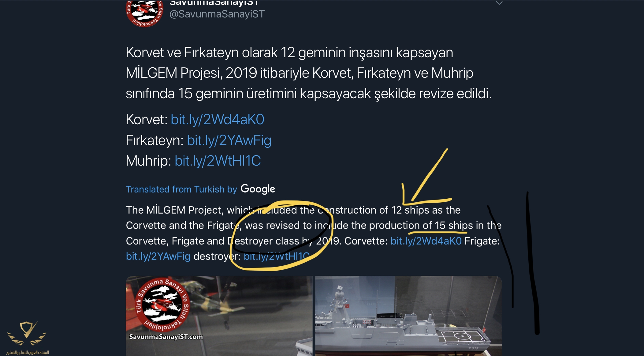This screenshot has width=644, height=356.
Task: Click the SavunmaSanayiST logo watermark on photo
Action: (x=162, y=305)
